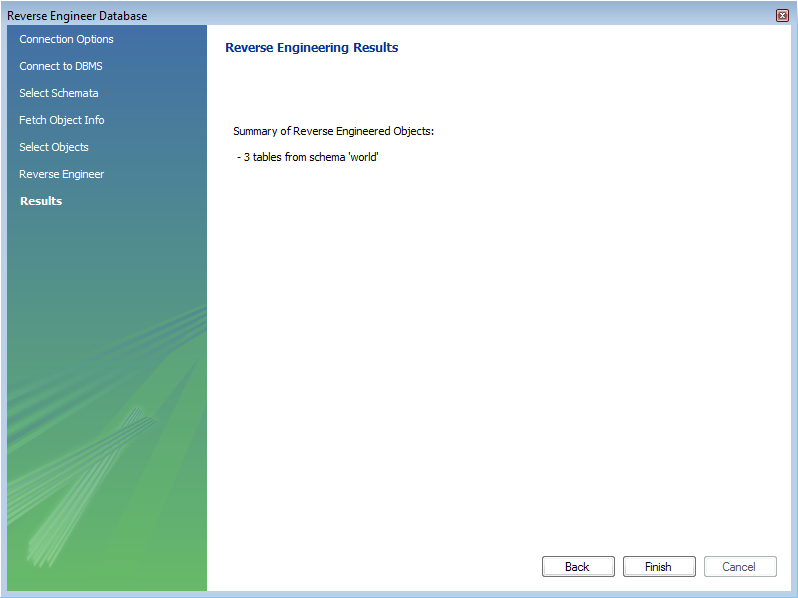Click the Finish button
This screenshot has height=598, width=798.
[658, 566]
